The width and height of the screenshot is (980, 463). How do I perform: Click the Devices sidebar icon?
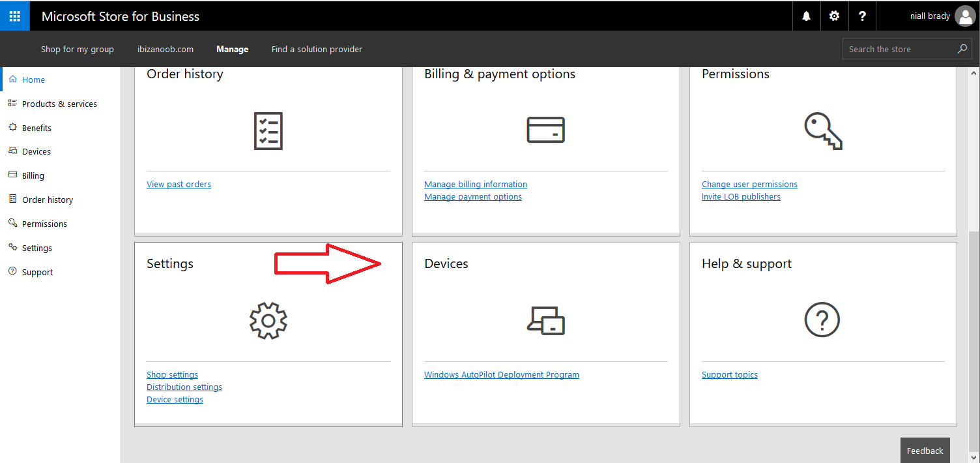tap(13, 151)
